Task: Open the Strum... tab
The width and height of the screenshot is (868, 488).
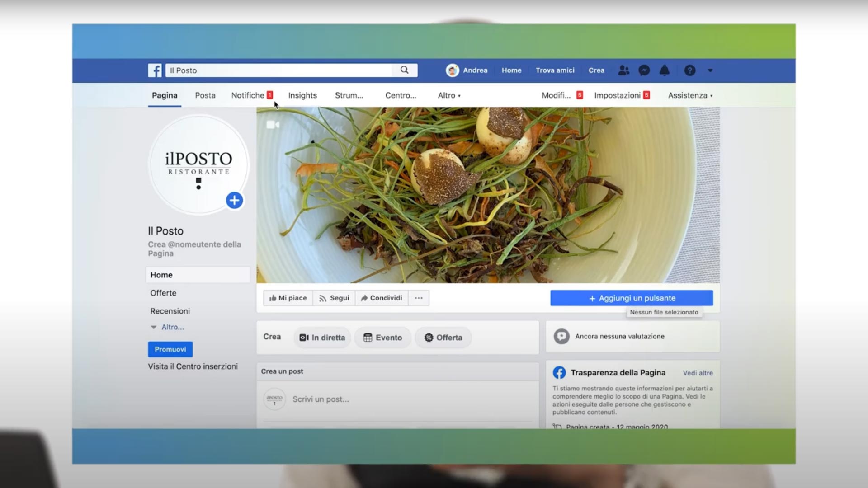Action: coord(349,95)
